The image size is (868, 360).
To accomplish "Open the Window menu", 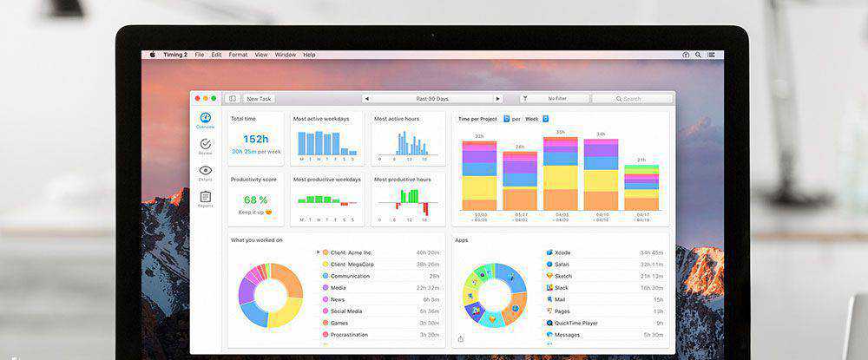I will pyautogui.click(x=285, y=55).
